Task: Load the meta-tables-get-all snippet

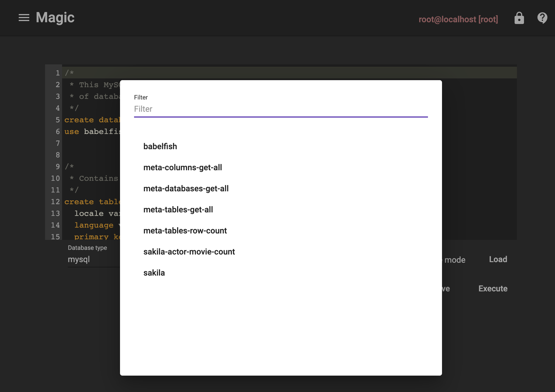Action: (x=178, y=209)
